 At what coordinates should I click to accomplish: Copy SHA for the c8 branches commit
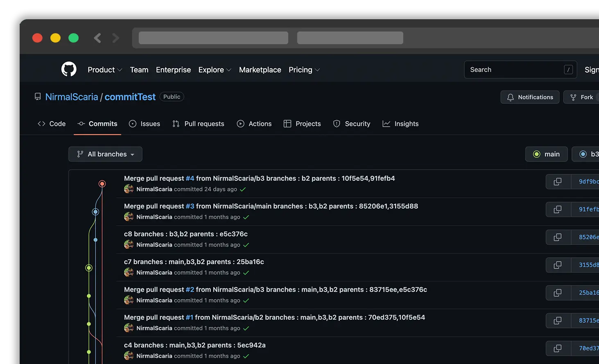tap(558, 237)
